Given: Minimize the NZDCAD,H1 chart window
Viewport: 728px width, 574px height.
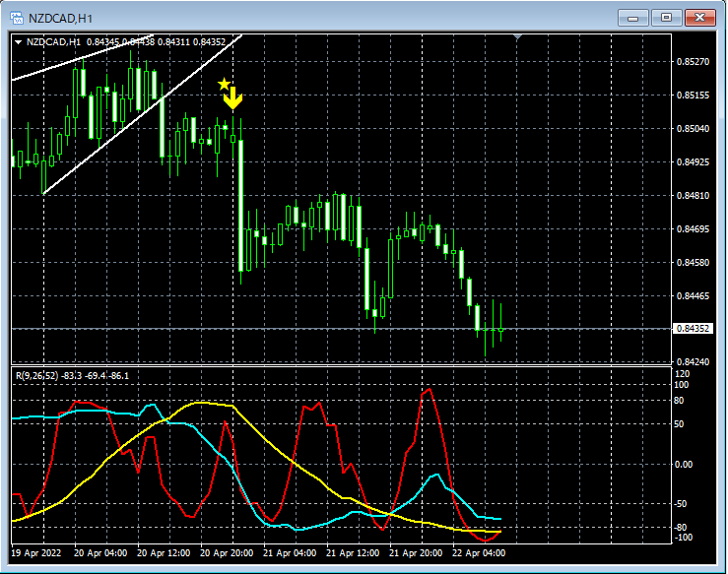Looking at the screenshot, I should pyautogui.click(x=632, y=18).
